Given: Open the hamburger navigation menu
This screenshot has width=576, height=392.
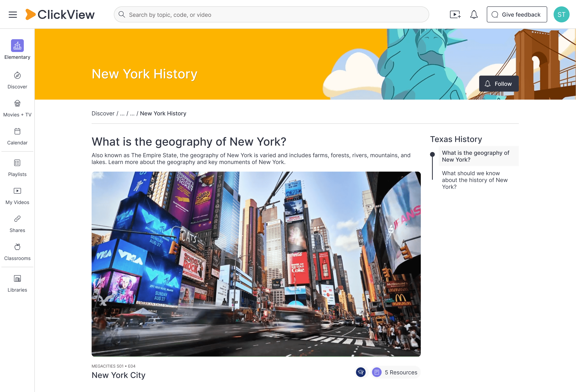Looking at the screenshot, I should point(13,15).
